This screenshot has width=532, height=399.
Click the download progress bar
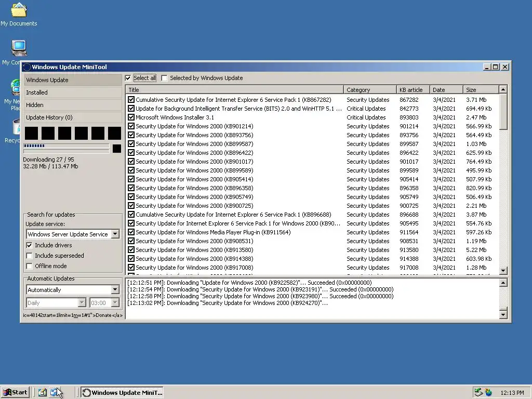pyautogui.click(x=66, y=146)
